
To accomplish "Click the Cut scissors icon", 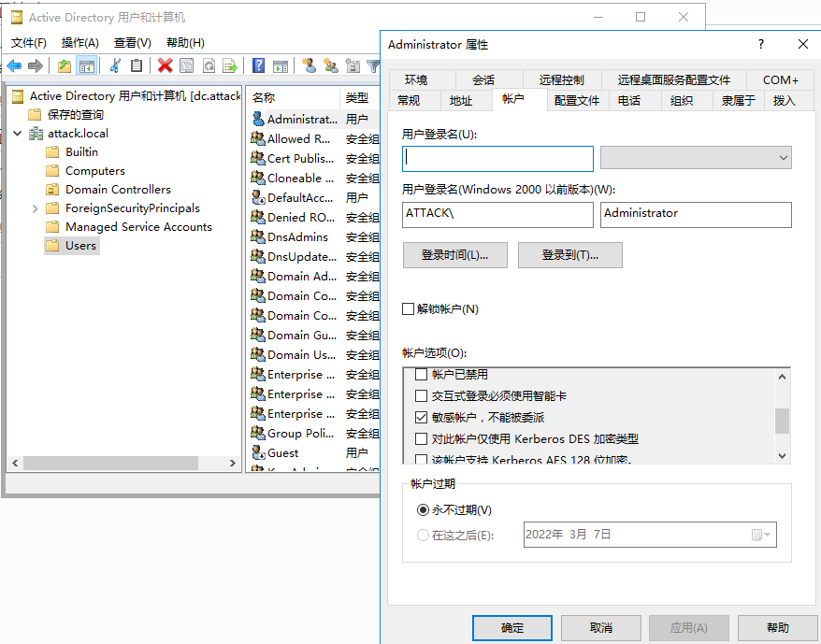I will [x=115, y=65].
